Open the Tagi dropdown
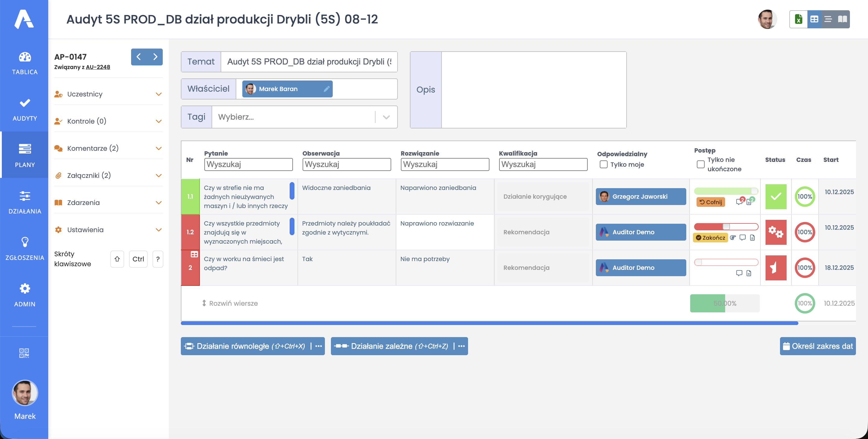This screenshot has width=868, height=439. click(386, 117)
